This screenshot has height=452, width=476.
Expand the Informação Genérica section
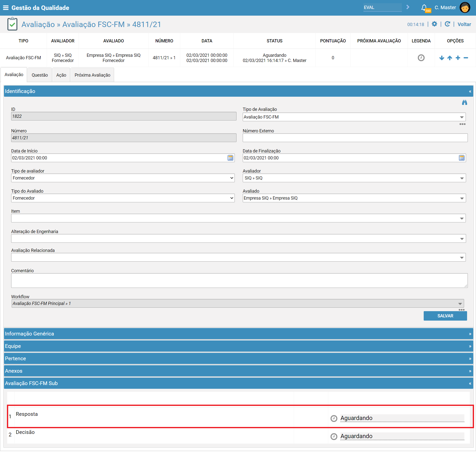238,334
